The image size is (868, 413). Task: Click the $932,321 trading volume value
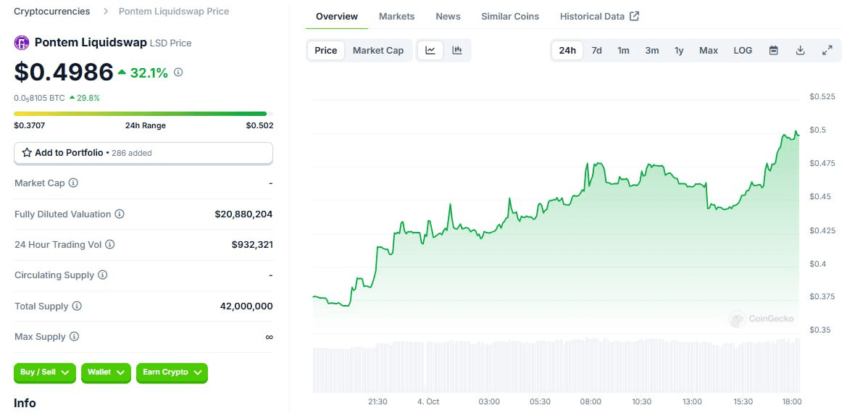point(252,244)
